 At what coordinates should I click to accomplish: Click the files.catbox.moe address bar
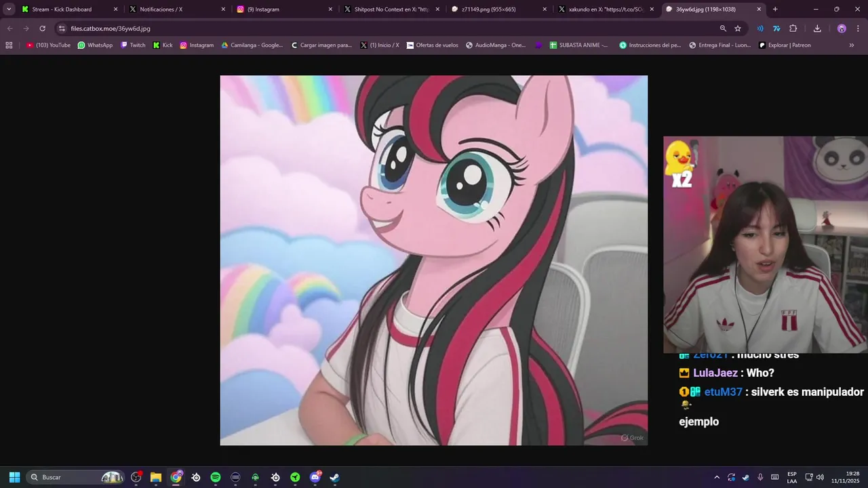click(387, 28)
